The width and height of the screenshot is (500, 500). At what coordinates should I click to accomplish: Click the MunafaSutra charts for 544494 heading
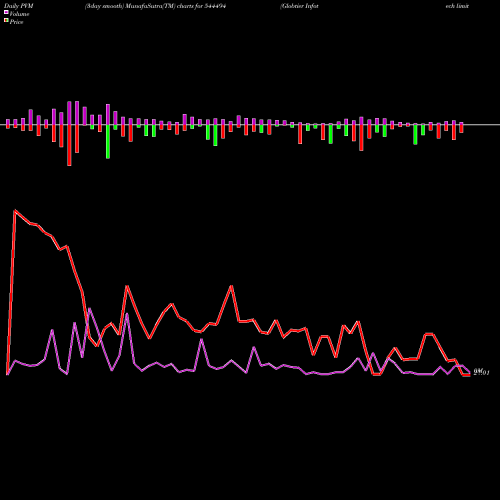[155, 6]
